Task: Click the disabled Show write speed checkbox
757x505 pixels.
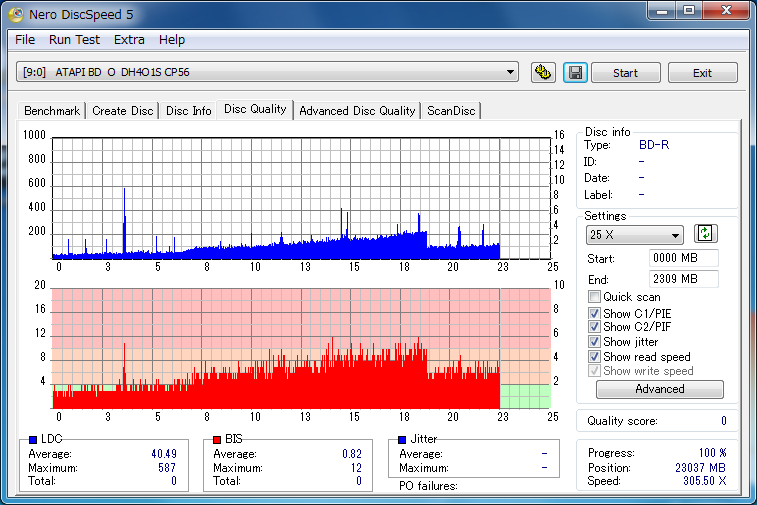Action: point(594,371)
